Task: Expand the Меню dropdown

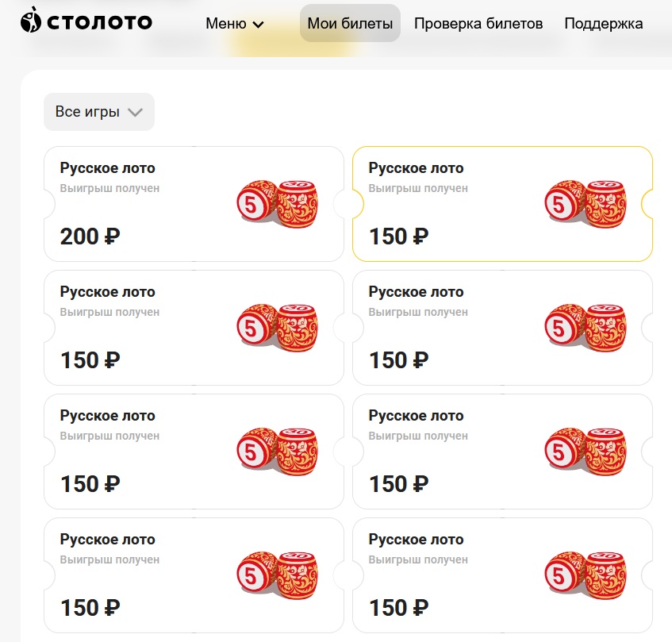Action: (x=235, y=24)
